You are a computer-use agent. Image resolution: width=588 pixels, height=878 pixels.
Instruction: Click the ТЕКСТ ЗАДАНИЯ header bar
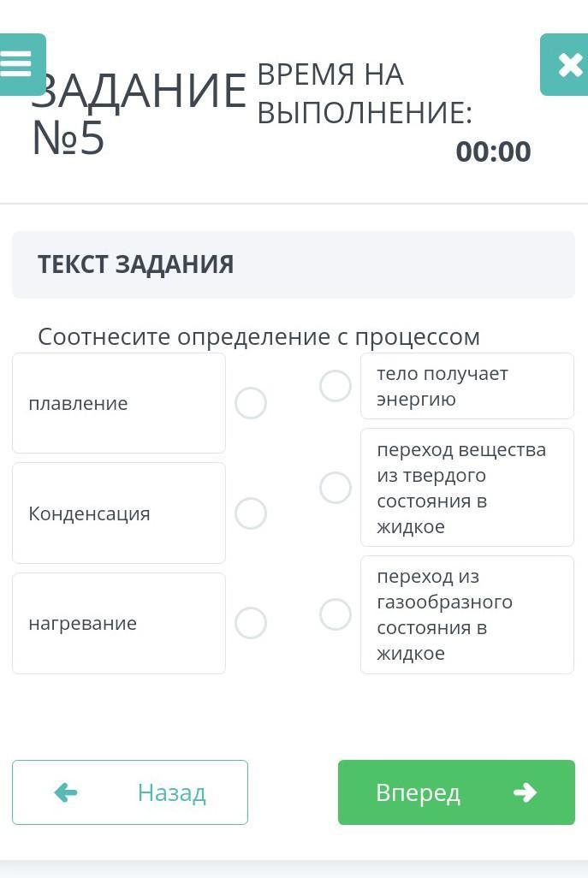(x=294, y=264)
